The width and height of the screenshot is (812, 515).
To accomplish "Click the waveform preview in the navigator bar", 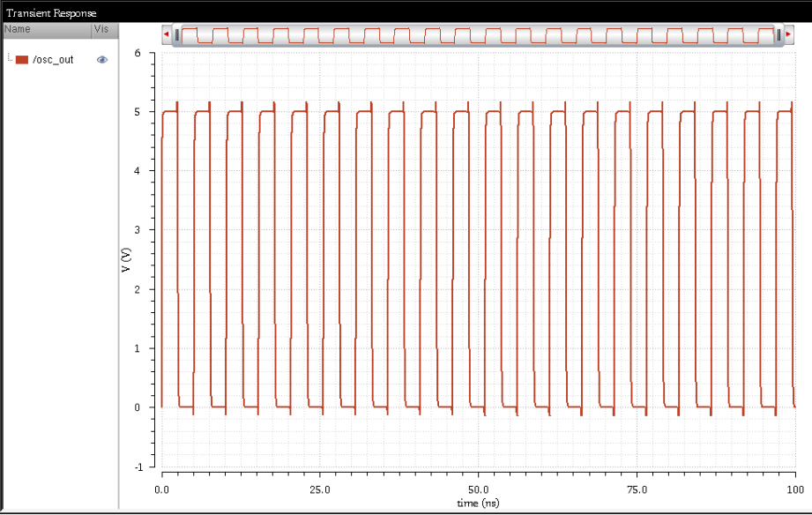I will click(x=476, y=33).
